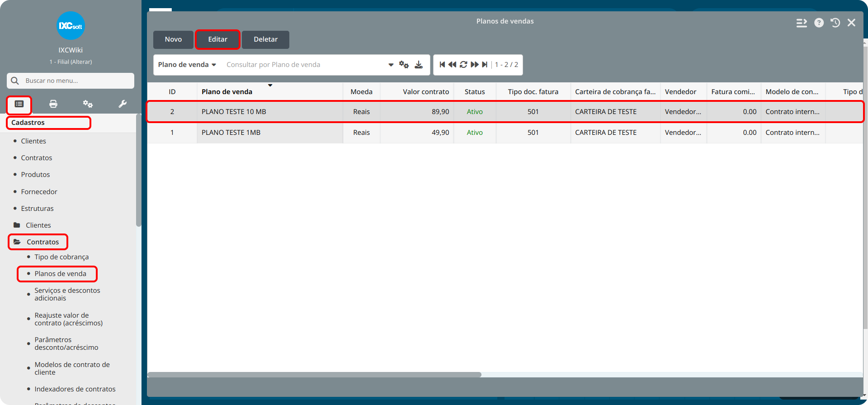868x405 pixels.
Task: Close the Planos de vendas window
Action: 851,23
